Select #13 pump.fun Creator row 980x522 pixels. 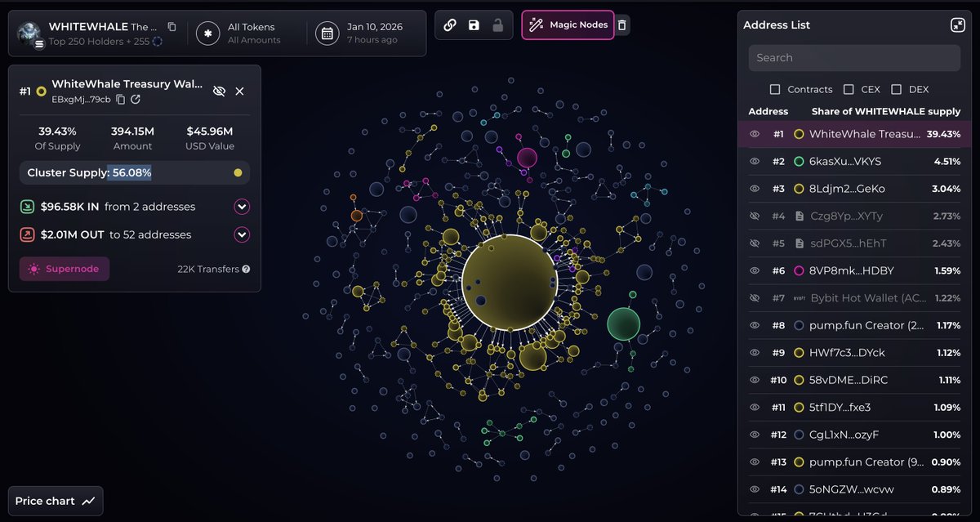coord(854,462)
